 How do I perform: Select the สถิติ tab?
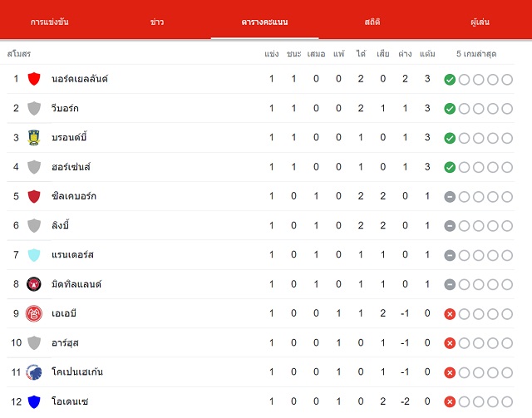click(x=372, y=22)
